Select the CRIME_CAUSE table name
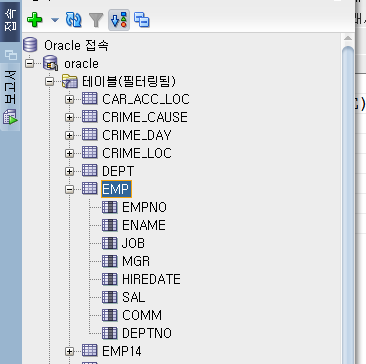Image resolution: width=366 pixels, height=364 pixels. click(x=145, y=117)
